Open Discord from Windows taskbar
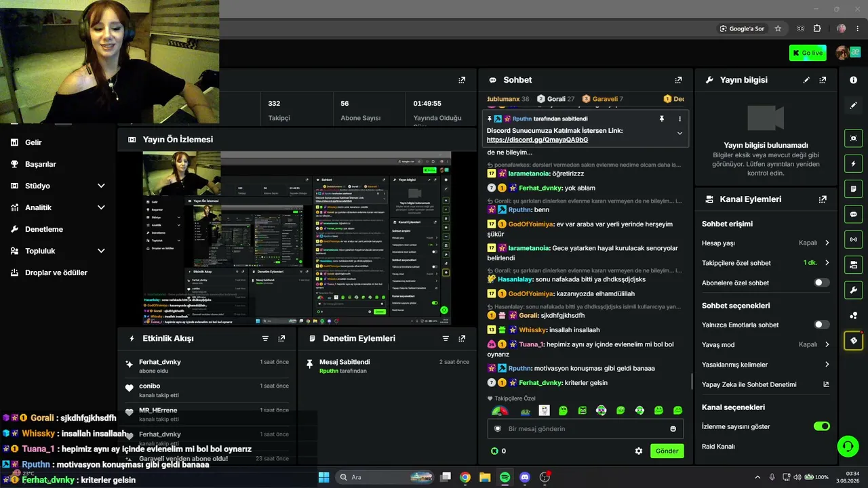The width and height of the screenshot is (868, 488). [x=524, y=477]
